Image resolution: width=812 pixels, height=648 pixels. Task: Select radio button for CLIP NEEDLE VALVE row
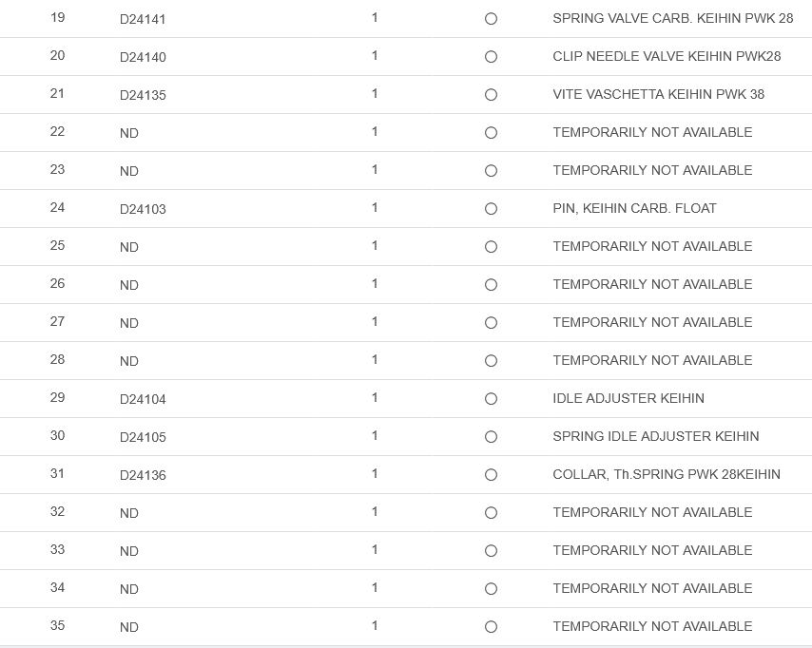[491, 57]
